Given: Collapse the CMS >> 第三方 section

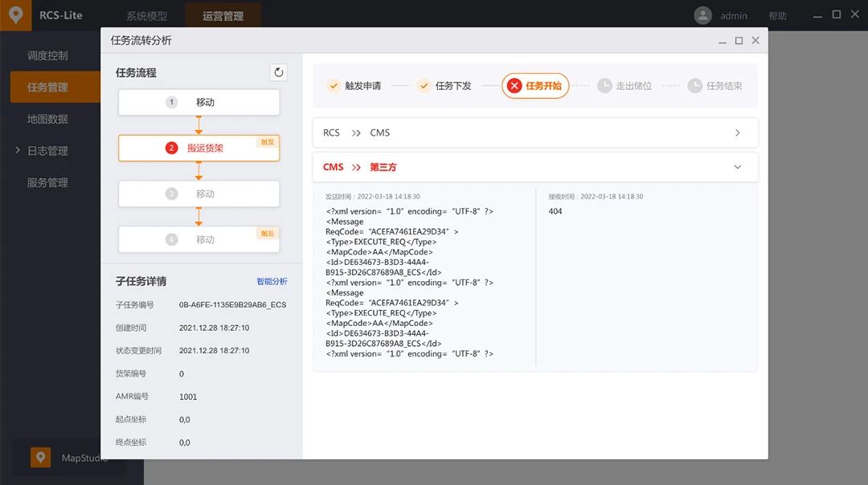Looking at the screenshot, I should [x=737, y=167].
